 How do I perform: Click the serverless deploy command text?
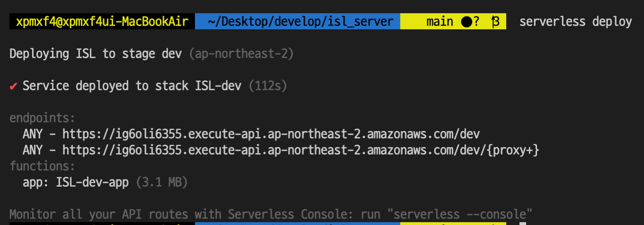pyautogui.click(x=575, y=22)
